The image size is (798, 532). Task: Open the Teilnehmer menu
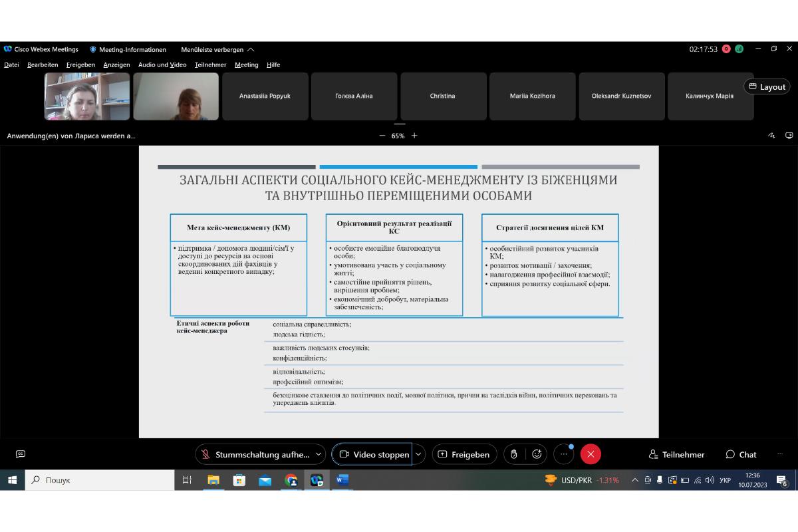[x=210, y=65]
